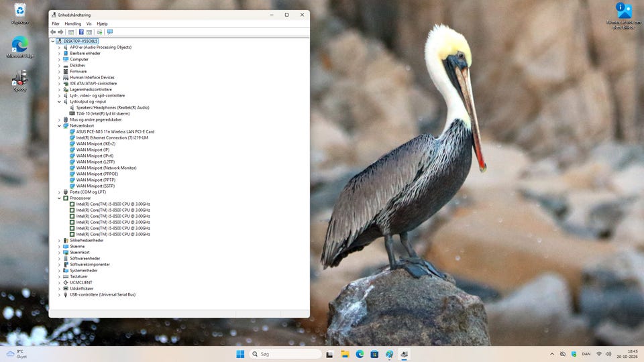Open the Hjælp menu

pyautogui.click(x=102, y=24)
